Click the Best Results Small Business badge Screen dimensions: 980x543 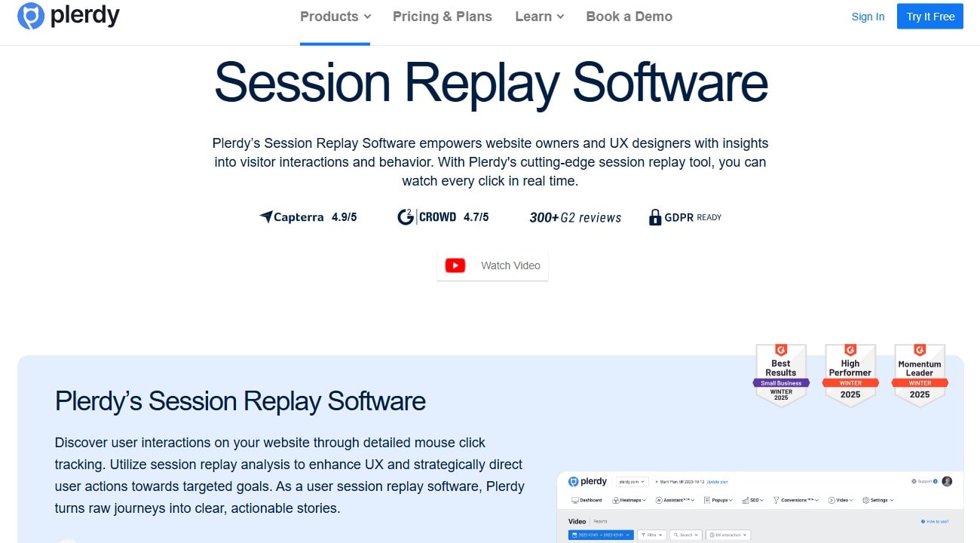(x=781, y=376)
